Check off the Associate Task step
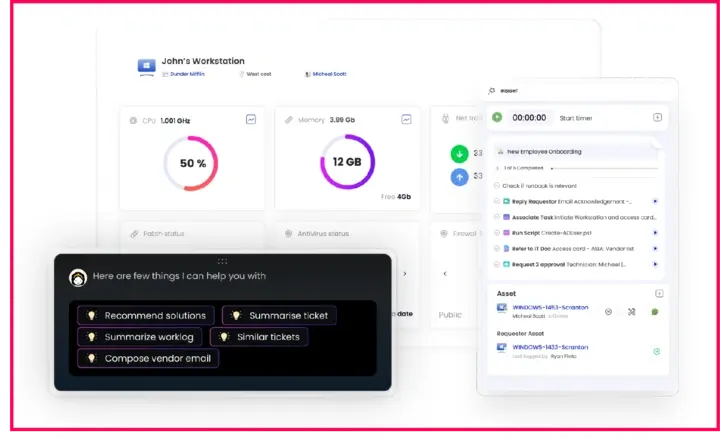Viewport: 720px width, 446px height. pos(496,217)
